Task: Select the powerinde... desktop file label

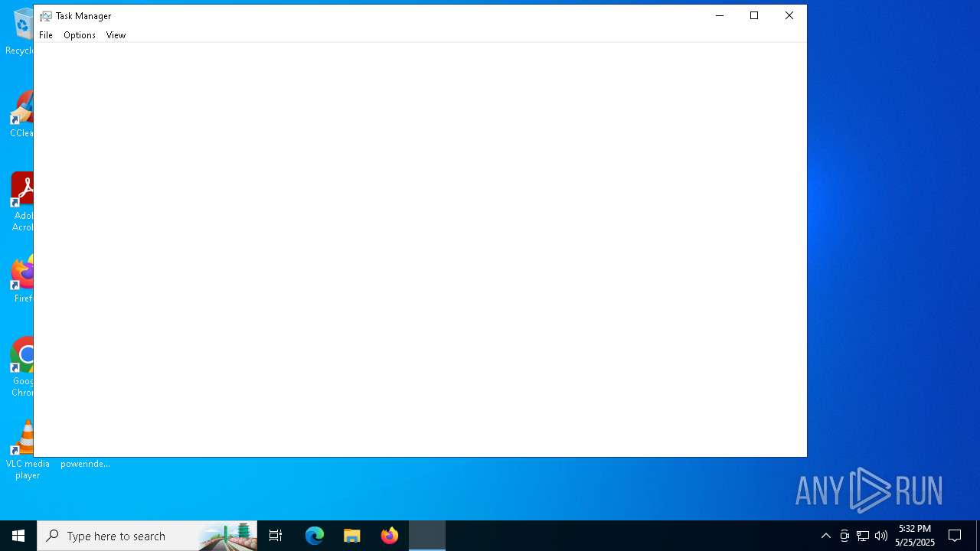Action: (85, 464)
